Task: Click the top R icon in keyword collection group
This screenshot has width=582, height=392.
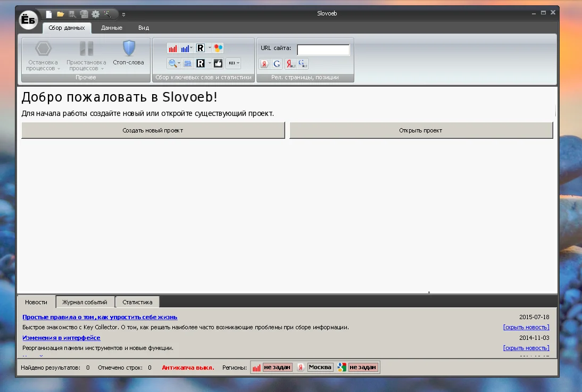Action: pos(201,48)
